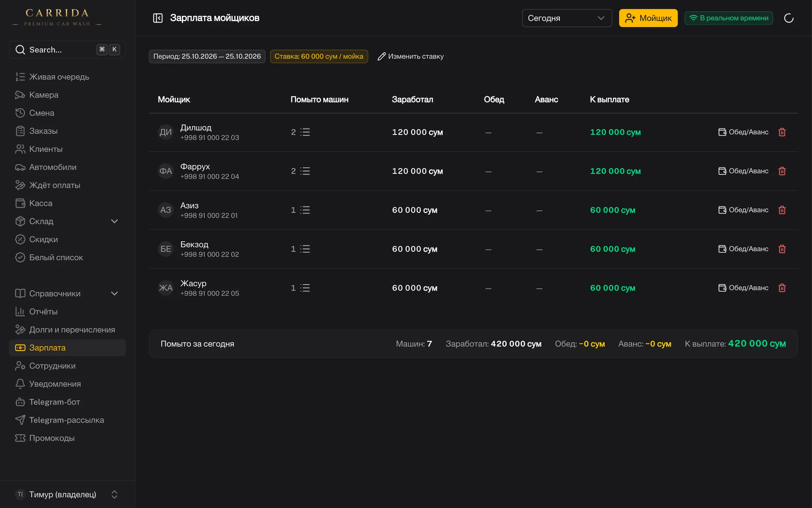Image resolution: width=812 pixels, height=508 pixels.
Task: Delete washer Дилшод with trash icon
Action: click(x=782, y=132)
